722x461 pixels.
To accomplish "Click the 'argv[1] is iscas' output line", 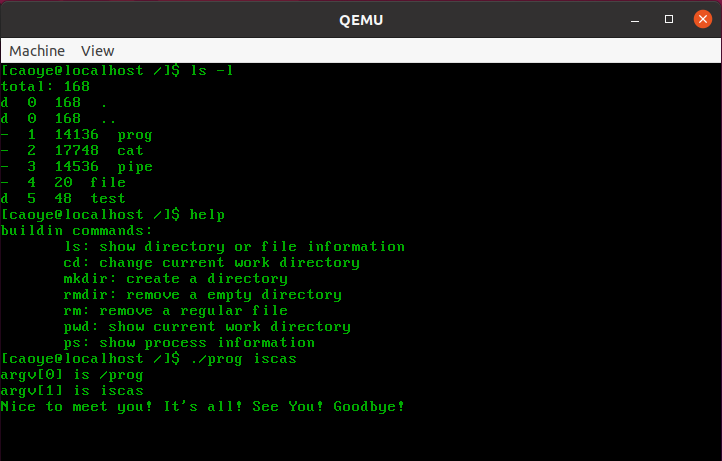I will click(72, 391).
